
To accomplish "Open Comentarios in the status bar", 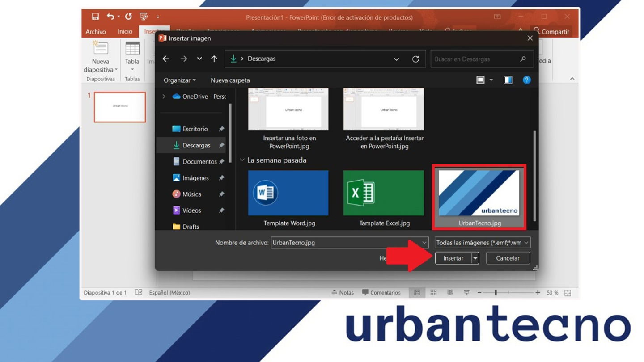I will coord(381,293).
